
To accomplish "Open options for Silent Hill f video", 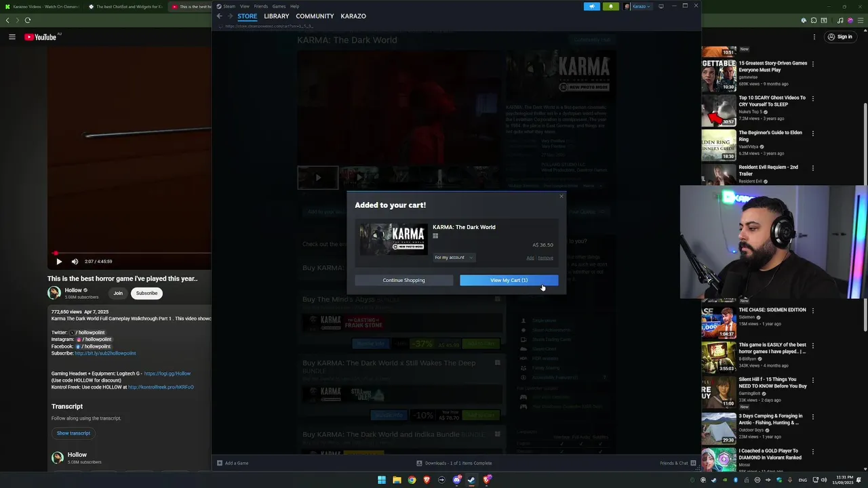I will (x=813, y=380).
